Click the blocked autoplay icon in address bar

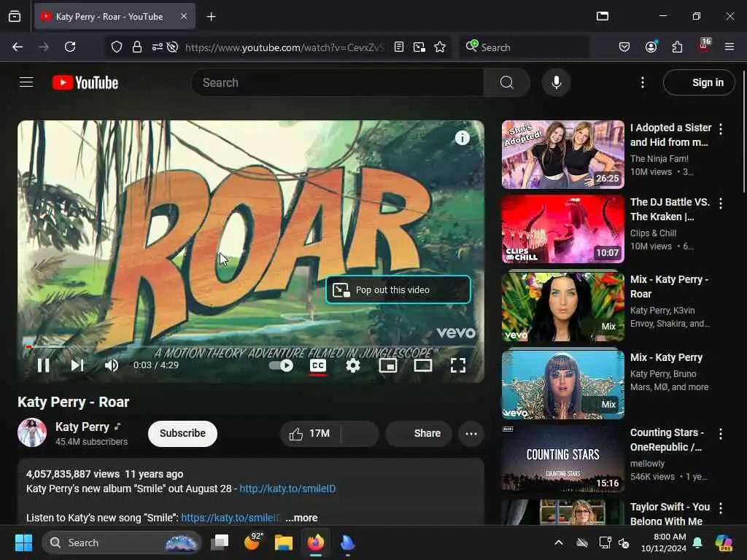pos(172,47)
